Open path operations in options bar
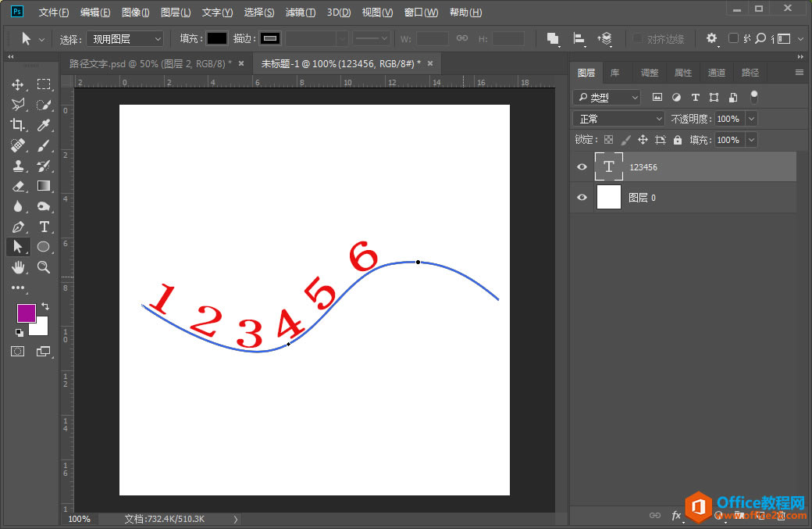Screen dimensions: 812x529 pos(553,38)
